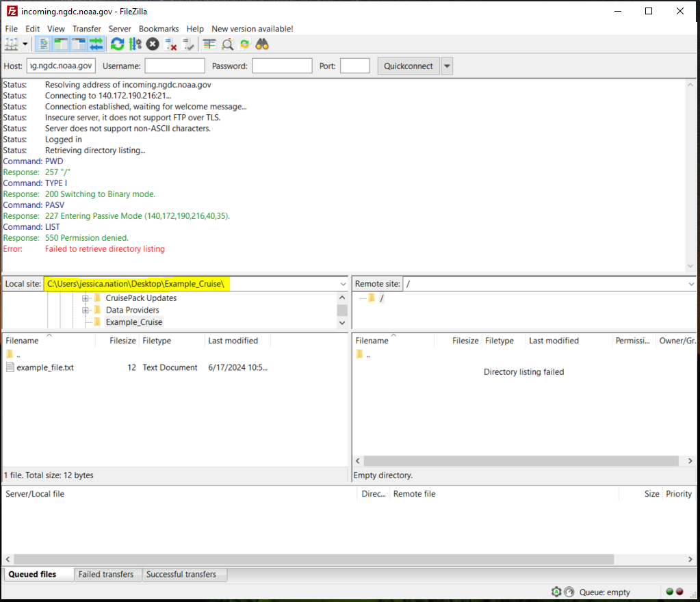Open the Quickconnect history dropdown
Screen dimensions: 700x602
(x=447, y=66)
